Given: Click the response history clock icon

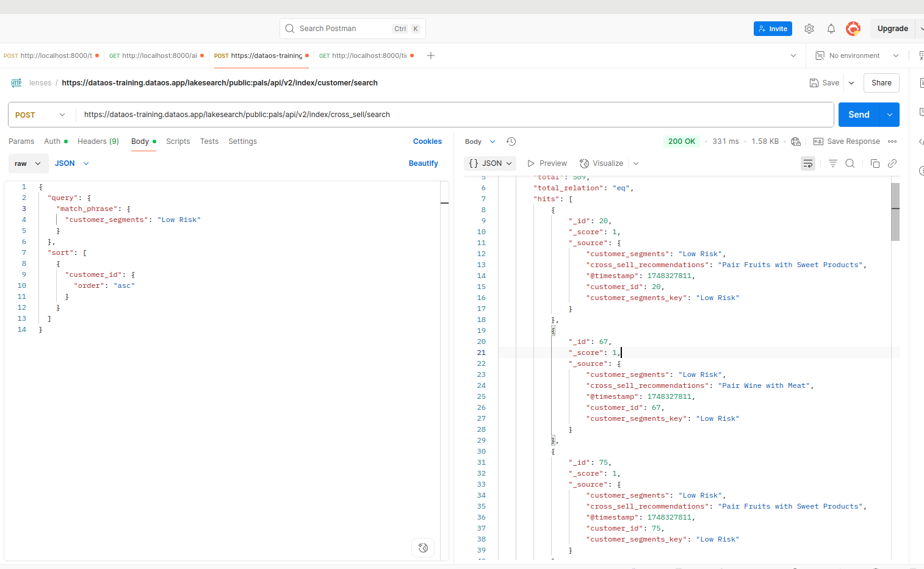Looking at the screenshot, I should point(511,141).
